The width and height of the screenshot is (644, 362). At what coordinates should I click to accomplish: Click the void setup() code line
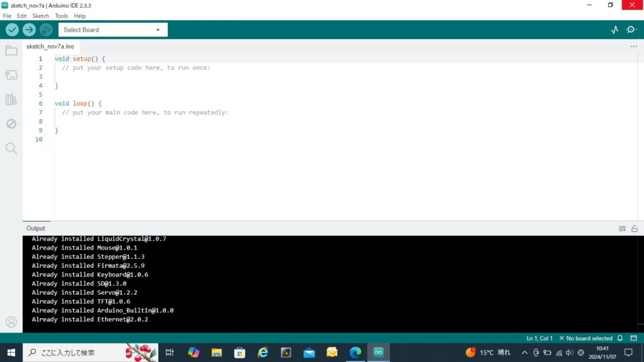80,58
